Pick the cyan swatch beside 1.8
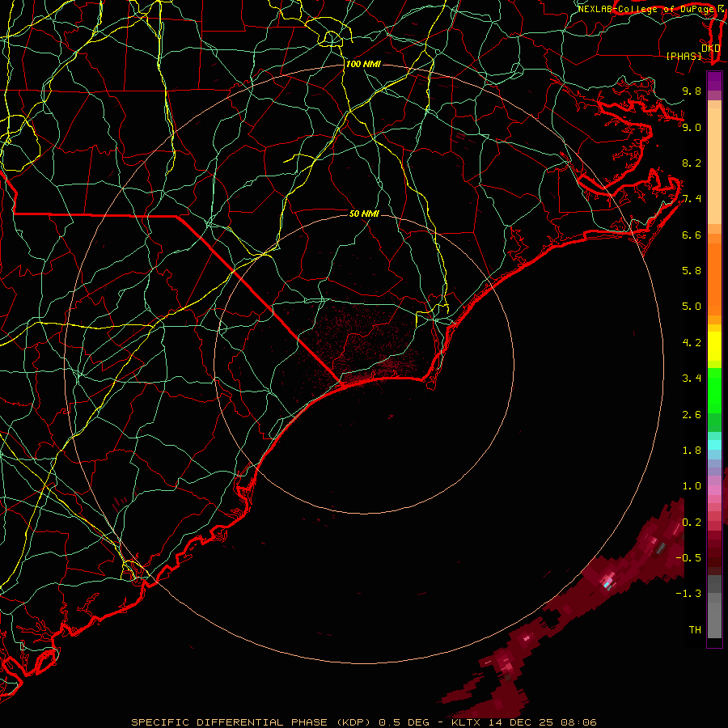Viewport: 728px width, 728px height. (x=714, y=445)
